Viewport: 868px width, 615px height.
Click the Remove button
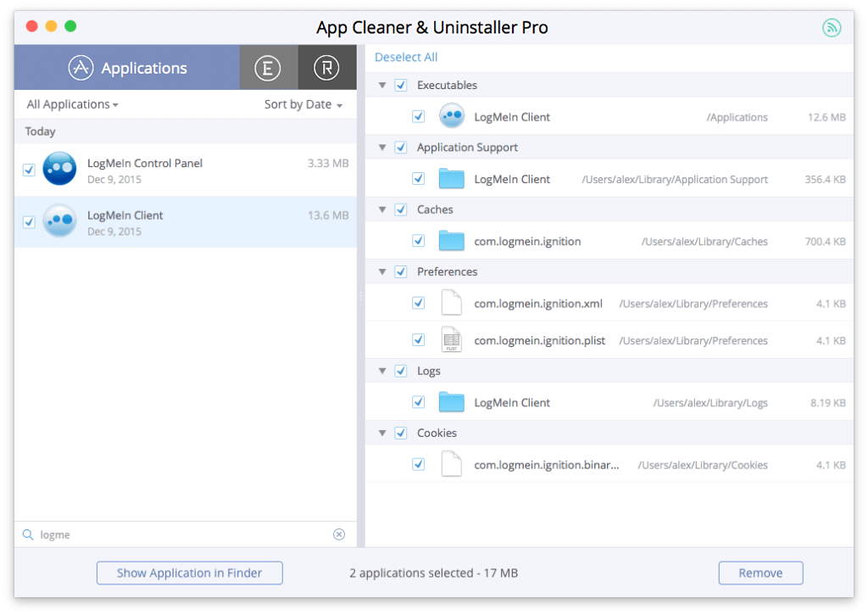pos(760,573)
